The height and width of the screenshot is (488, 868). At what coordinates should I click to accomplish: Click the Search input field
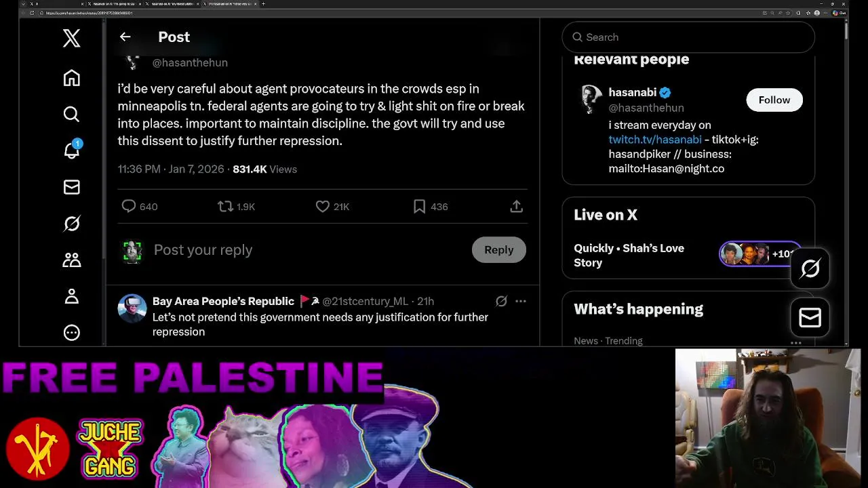688,37
